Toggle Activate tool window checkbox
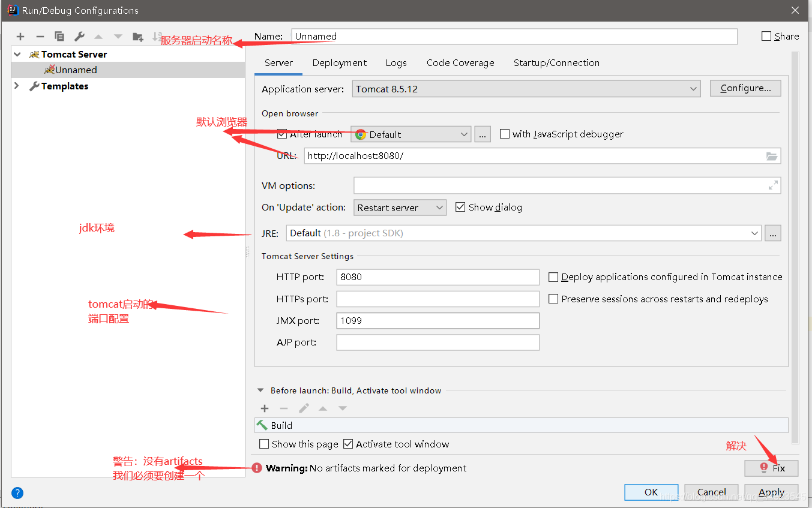Screen dimensions: 812x508 [348, 444]
